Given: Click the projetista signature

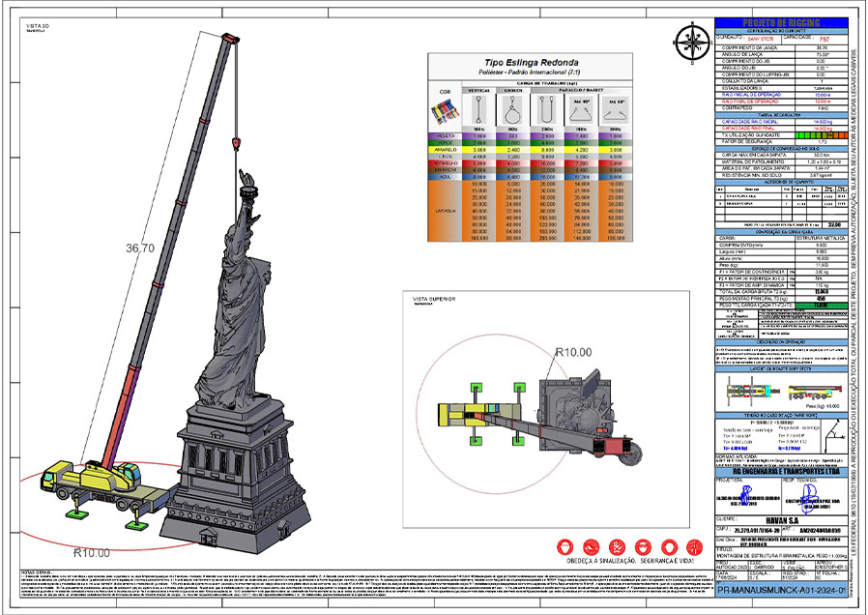Looking at the screenshot, I should pyautogui.click(x=745, y=494).
